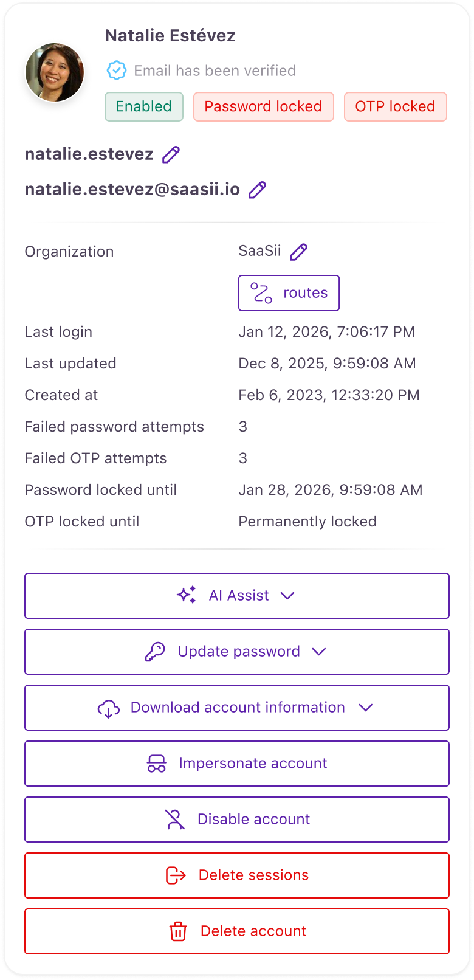The width and height of the screenshot is (474, 980).
Task: Open the Update password dropdown
Action: (x=320, y=652)
